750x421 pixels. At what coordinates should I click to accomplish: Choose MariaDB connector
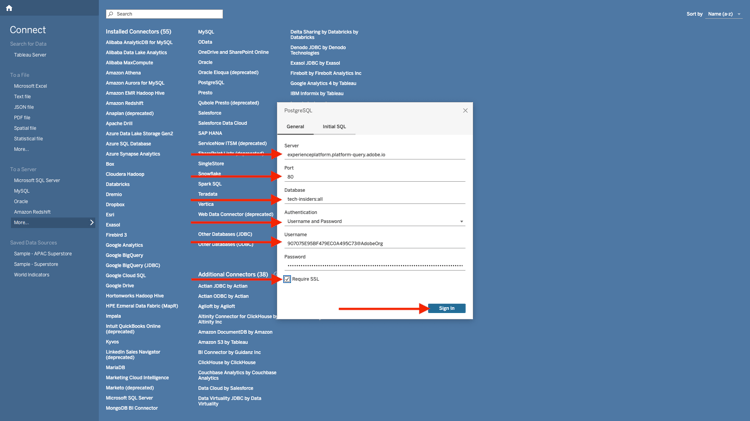[115, 368]
